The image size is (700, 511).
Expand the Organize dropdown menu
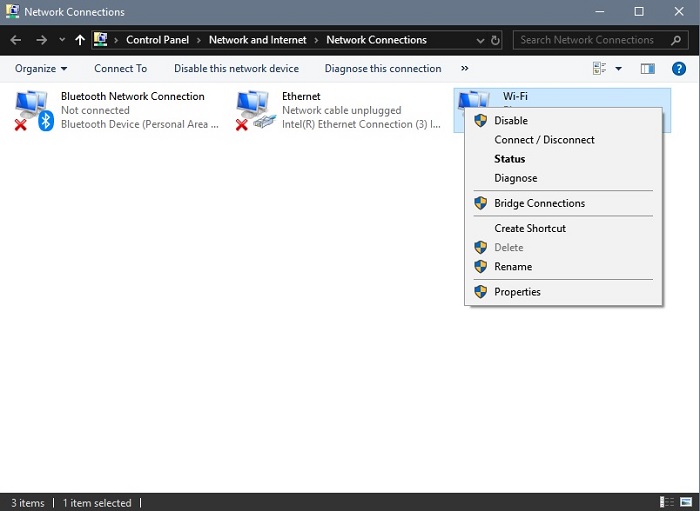(41, 68)
